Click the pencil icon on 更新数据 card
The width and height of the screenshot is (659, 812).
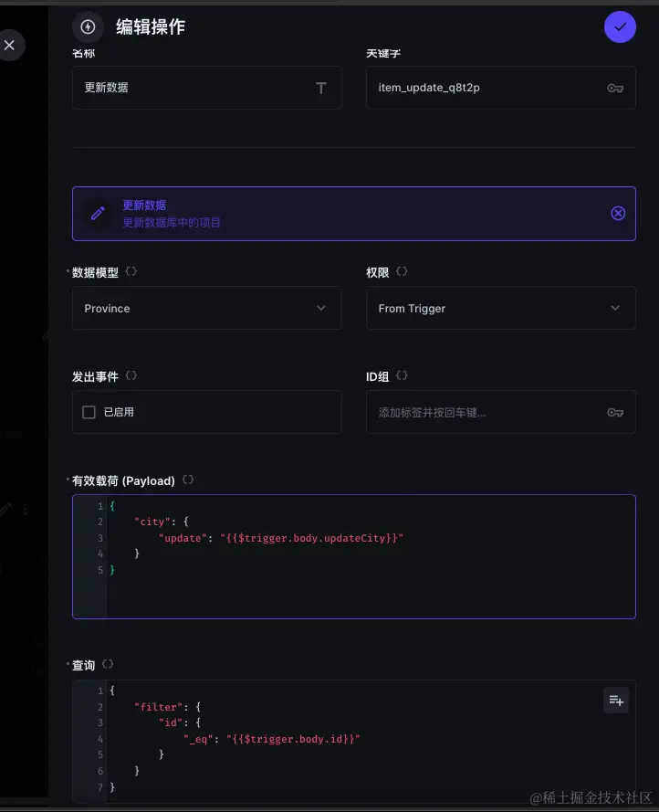point(98,214)
